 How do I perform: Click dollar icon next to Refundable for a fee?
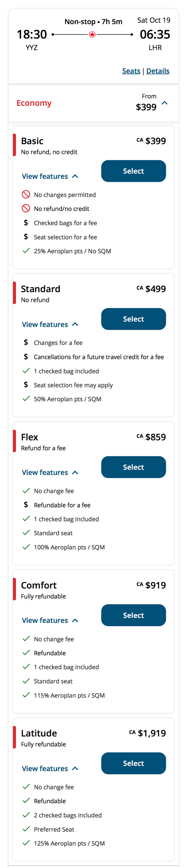(x=26, y=505)
